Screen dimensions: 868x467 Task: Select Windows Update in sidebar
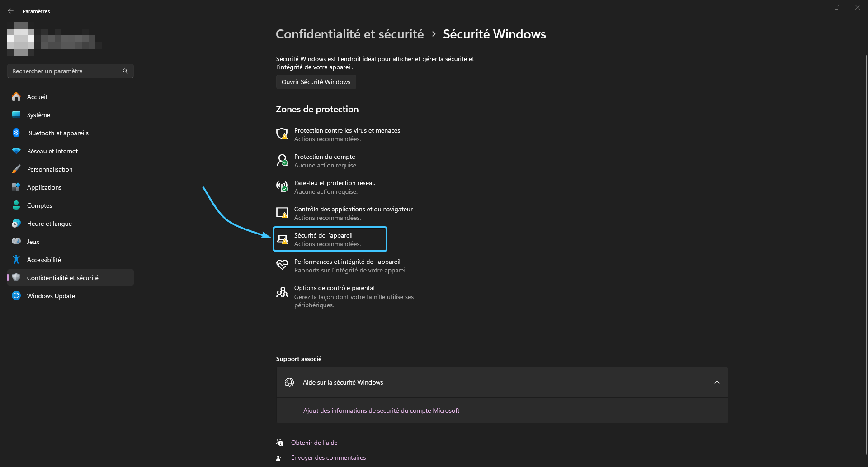point(71,296)
